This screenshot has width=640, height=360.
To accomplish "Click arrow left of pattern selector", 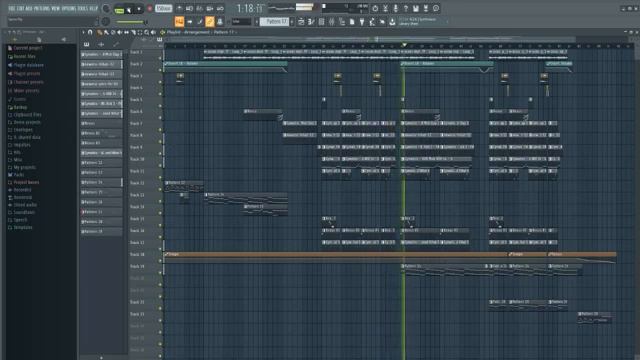I will pos(256,21).
